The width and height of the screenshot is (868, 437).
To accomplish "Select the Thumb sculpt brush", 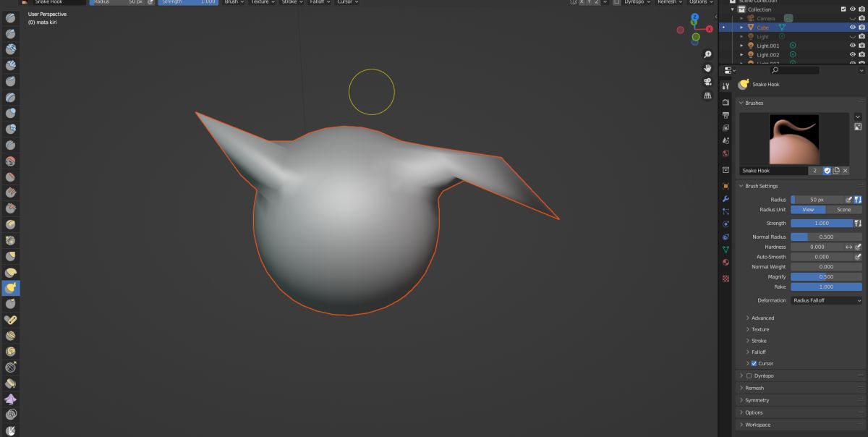I will pos(11,304).
